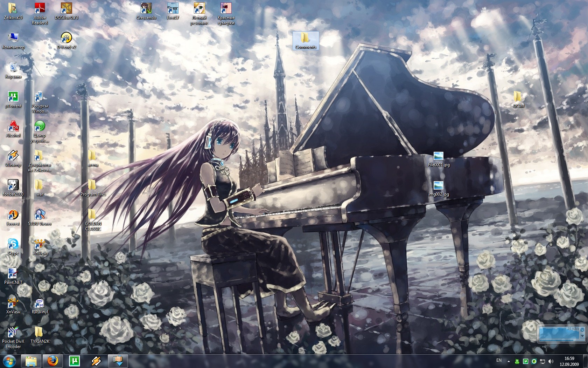Open the green eye-shaped tray icon
Image resolution: width=588 pixels, height=368 pixels.
coord(534,361)
